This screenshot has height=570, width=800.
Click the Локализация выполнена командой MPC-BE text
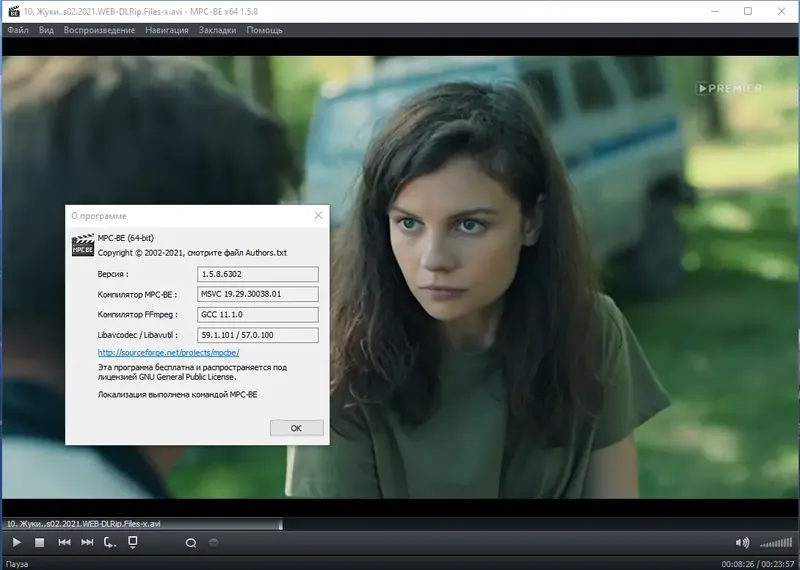coord(178,394)
